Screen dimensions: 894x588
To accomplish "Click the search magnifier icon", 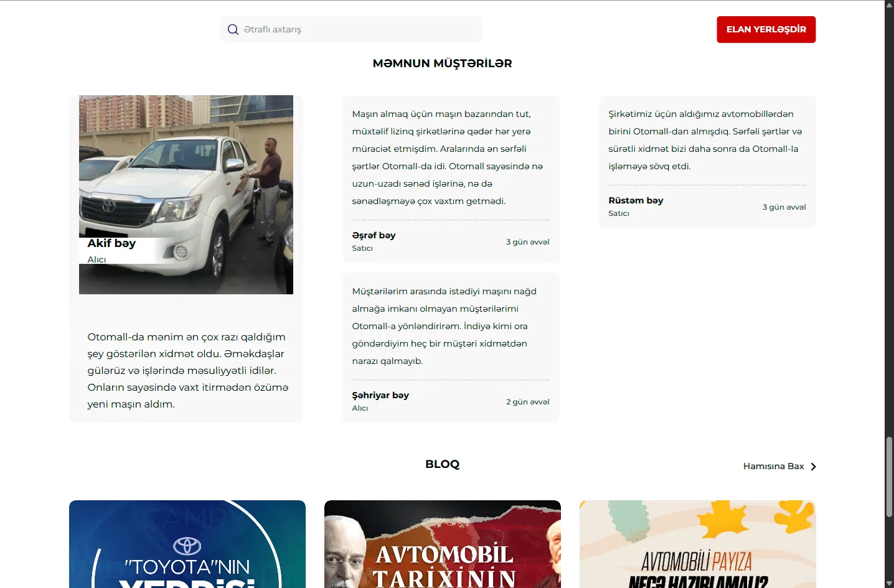I will [x=233, y=29].
